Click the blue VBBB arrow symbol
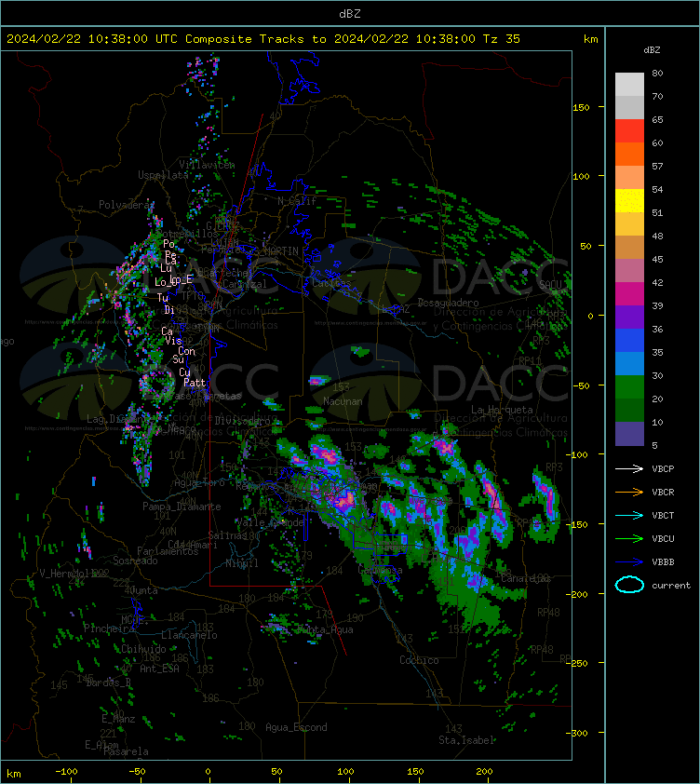The width and height of the screenshot is (700, 784). [x=629, y=562]
